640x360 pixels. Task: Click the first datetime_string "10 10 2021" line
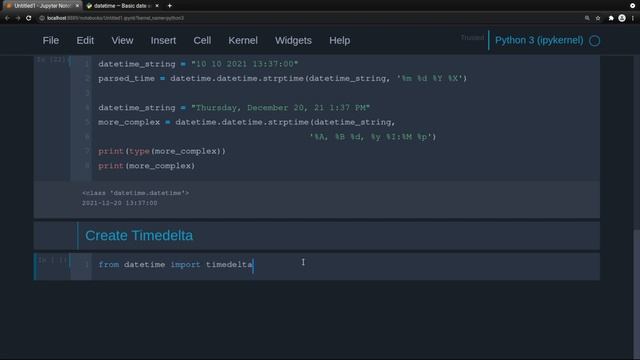(x=198, y=64)
